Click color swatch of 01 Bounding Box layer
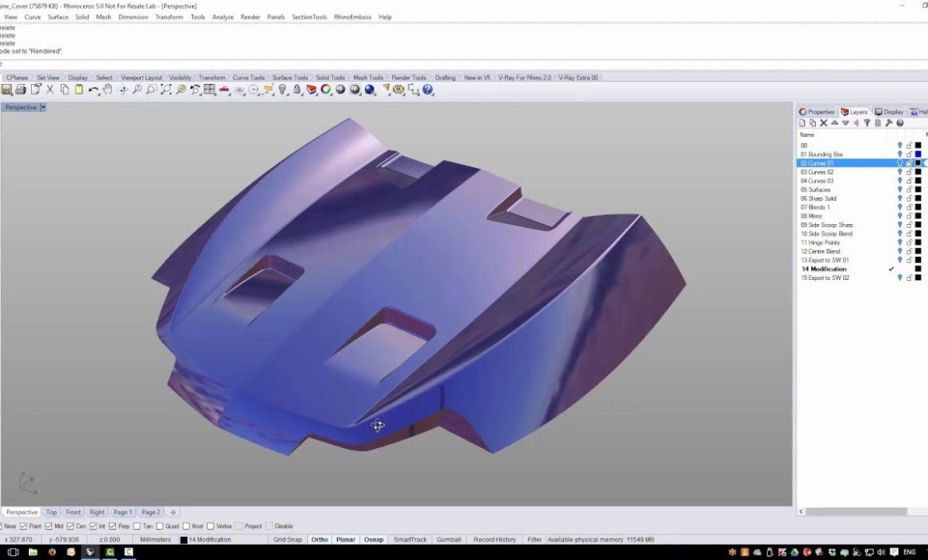This screenshot has height=560, width=928. pyautogui.click(x=918, y=154)
